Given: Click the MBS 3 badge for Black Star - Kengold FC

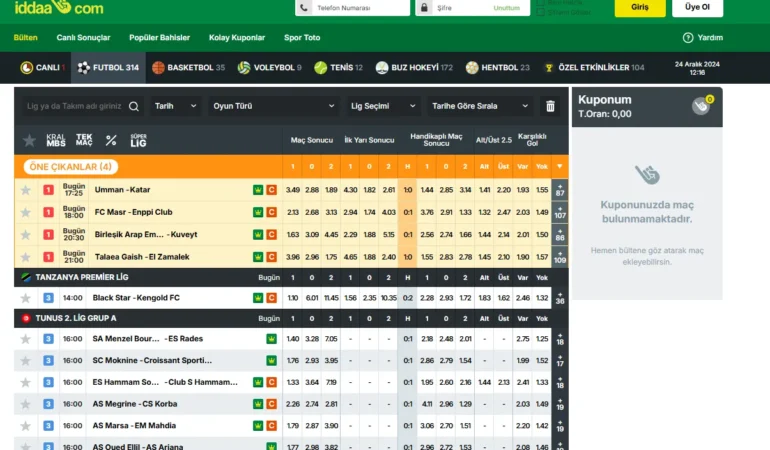Looking at the screenshot, I should pyautogui.click(x=48, y=298).
